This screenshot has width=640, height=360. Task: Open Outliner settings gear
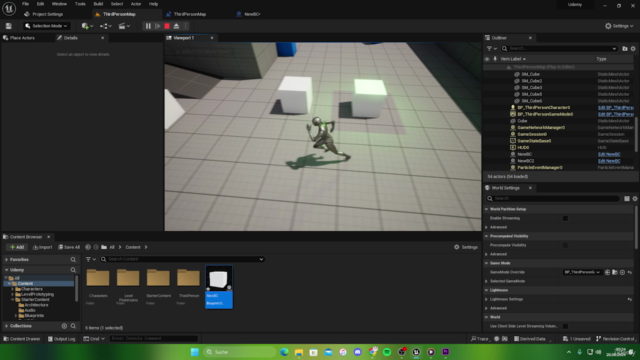coord(633,49)
